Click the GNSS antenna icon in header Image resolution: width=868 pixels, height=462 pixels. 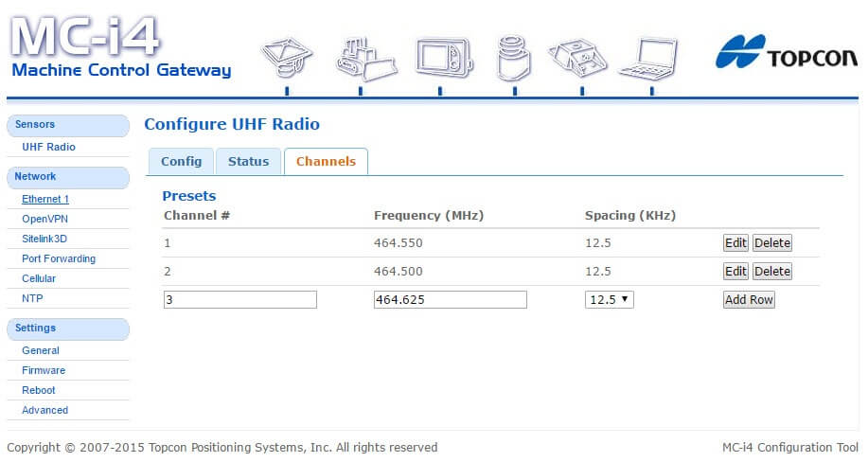tap(287, 57)
